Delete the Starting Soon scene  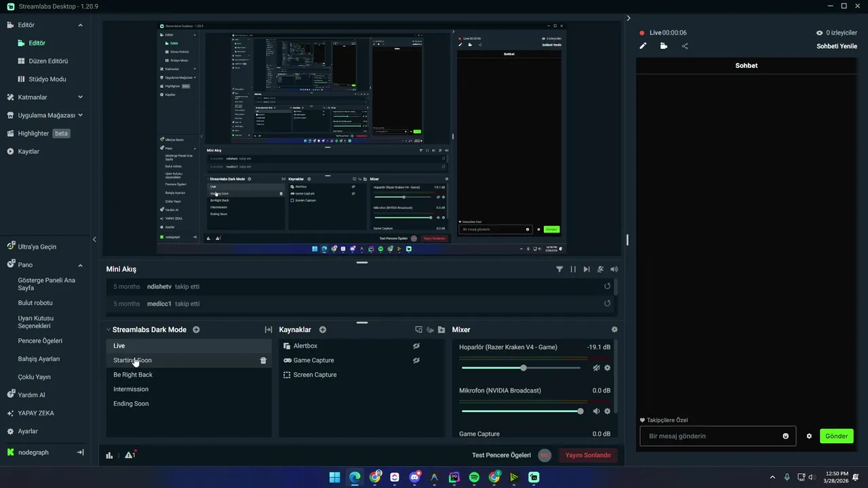tap(263, 361)
